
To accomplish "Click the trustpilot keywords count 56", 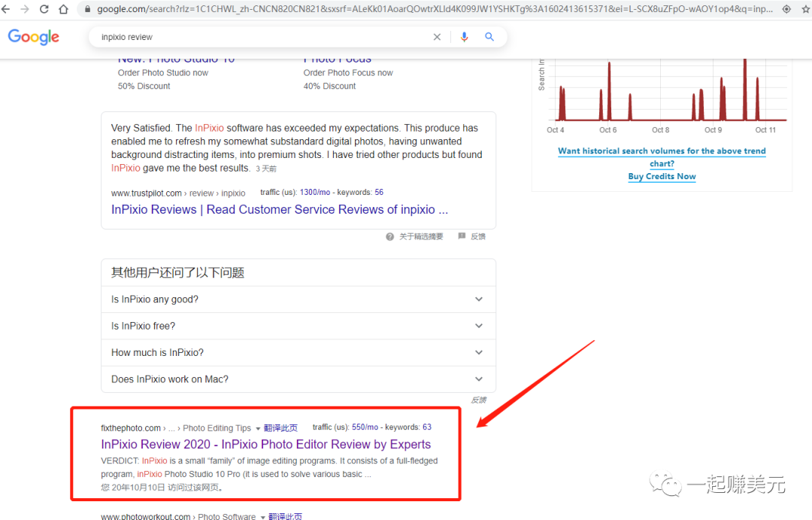I will 379,193.
